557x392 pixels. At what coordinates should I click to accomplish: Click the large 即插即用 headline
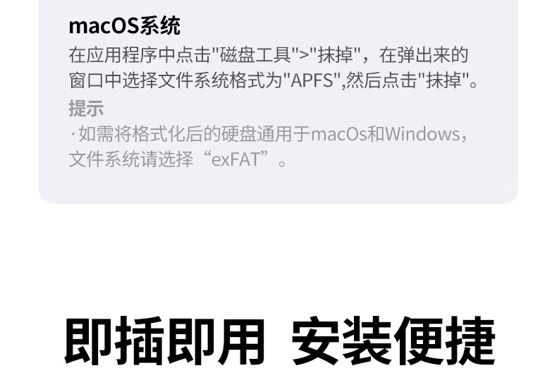164,341
